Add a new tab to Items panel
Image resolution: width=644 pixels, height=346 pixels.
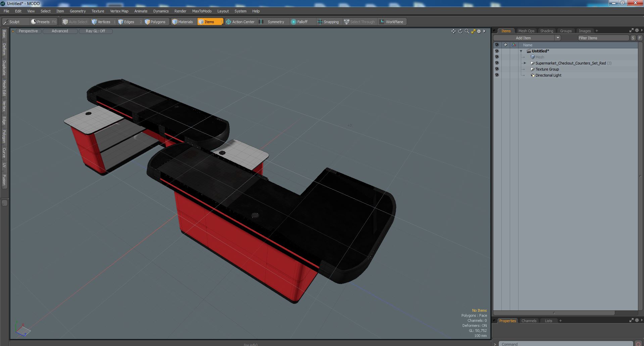pos(597,31)
